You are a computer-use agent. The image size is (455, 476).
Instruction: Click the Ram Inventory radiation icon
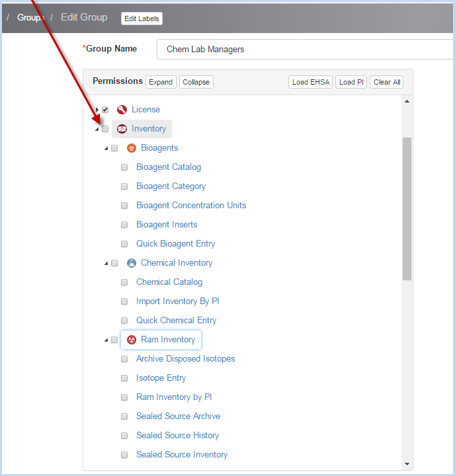[131, 340]
